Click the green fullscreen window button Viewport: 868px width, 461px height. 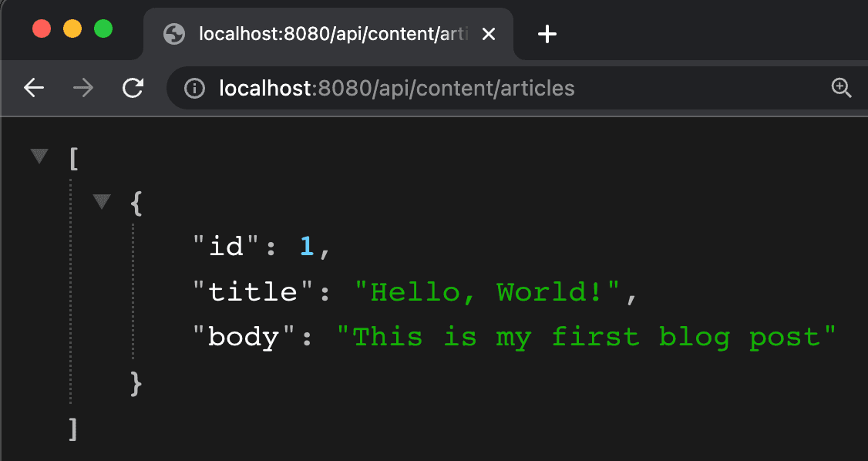click(103, 29)
